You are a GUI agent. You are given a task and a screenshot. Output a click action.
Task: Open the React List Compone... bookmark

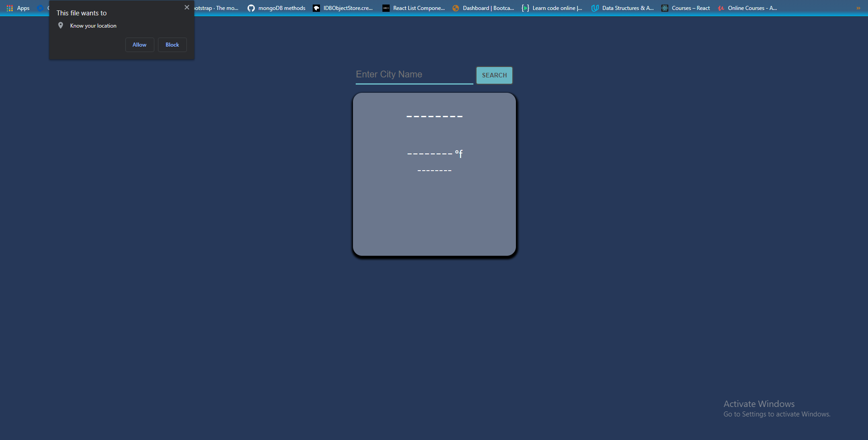pyautogui.click(x=414, y=8)
